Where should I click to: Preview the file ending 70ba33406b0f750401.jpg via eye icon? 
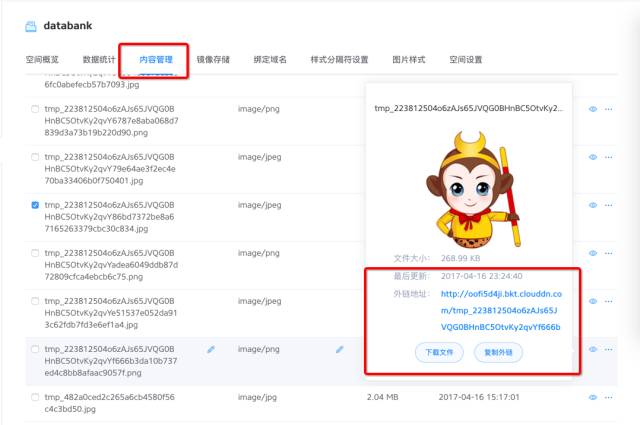click(593, 157)
